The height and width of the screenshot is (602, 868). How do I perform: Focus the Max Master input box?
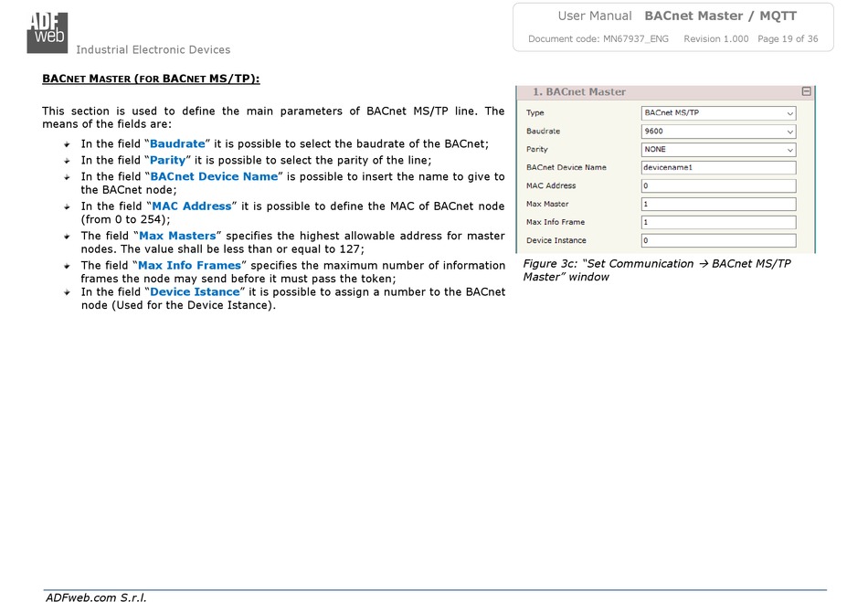pyautogui.click(x=718, y=205)
